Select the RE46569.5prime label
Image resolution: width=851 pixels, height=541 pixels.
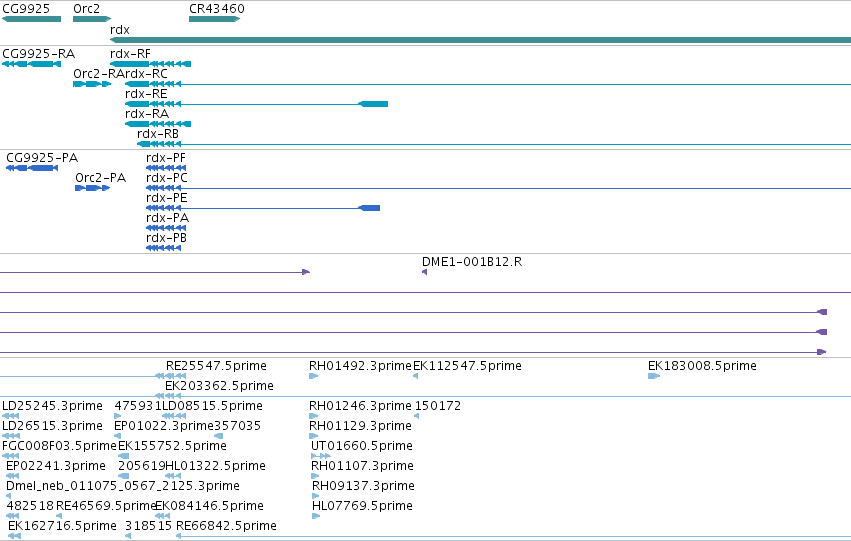coord(106,507)
